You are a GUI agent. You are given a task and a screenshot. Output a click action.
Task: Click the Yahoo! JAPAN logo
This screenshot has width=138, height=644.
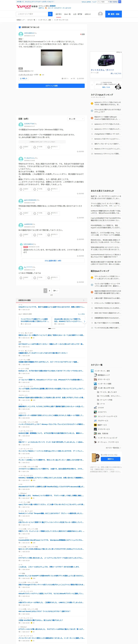tap(24, 7)
